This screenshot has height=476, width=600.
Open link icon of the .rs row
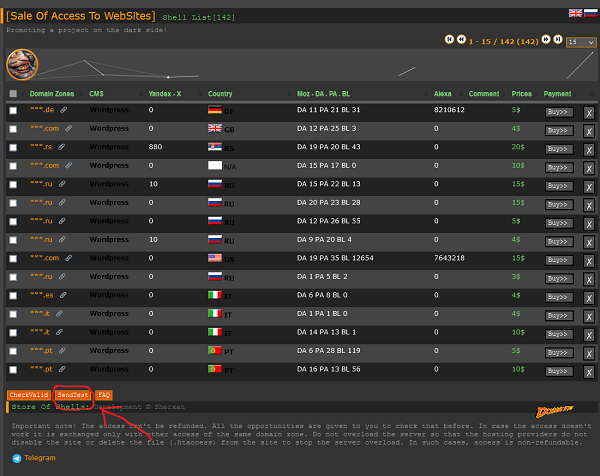[x=61, y=147]
